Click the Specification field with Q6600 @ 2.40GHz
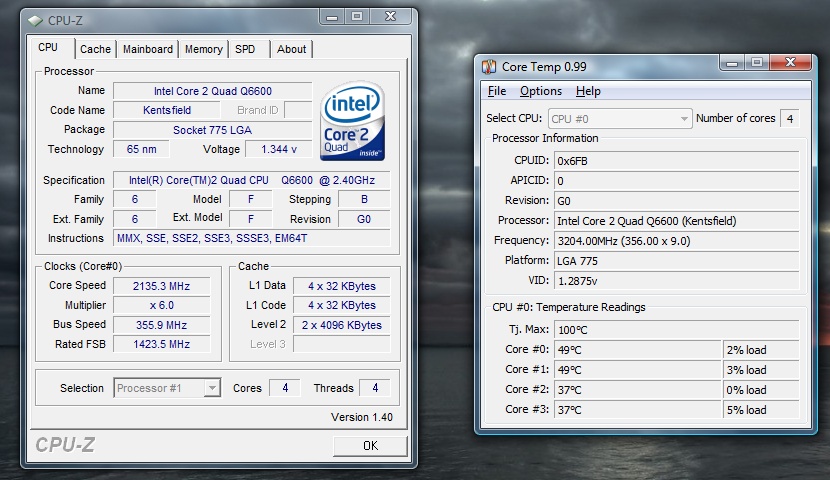The image size is (830, 480). [x=251, y=180]
